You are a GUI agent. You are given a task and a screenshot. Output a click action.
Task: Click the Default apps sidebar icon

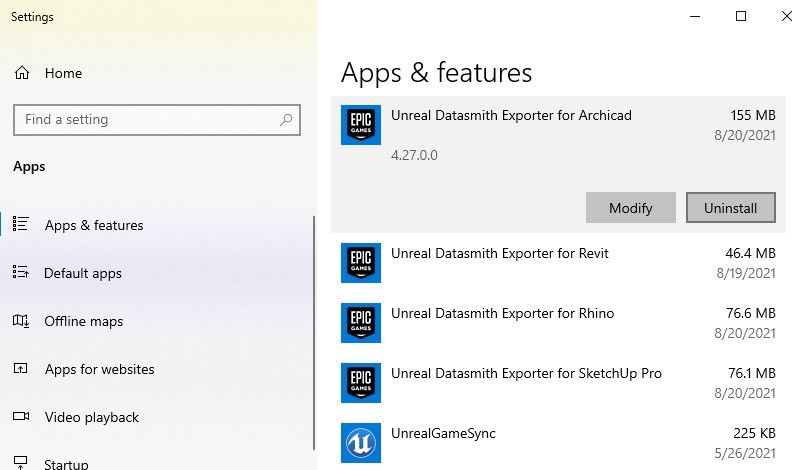21,273
